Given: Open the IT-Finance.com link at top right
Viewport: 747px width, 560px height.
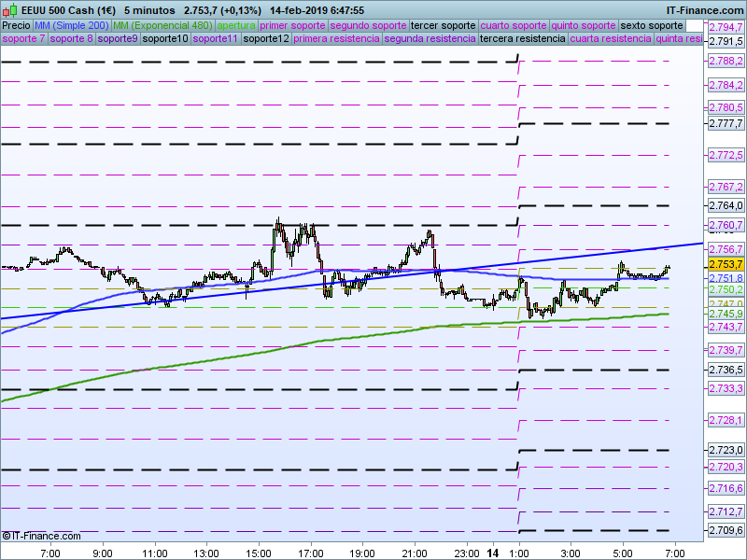Looking at the screenshot, I should (705, 9).
